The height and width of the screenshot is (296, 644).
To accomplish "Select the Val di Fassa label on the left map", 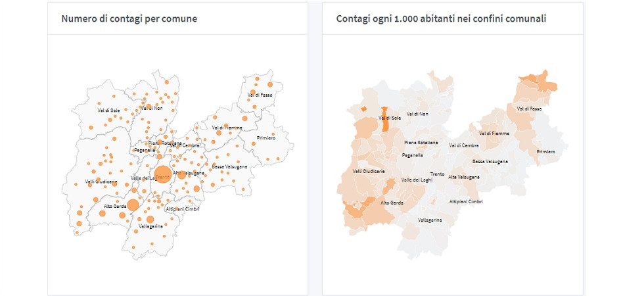I will (260, 95).
